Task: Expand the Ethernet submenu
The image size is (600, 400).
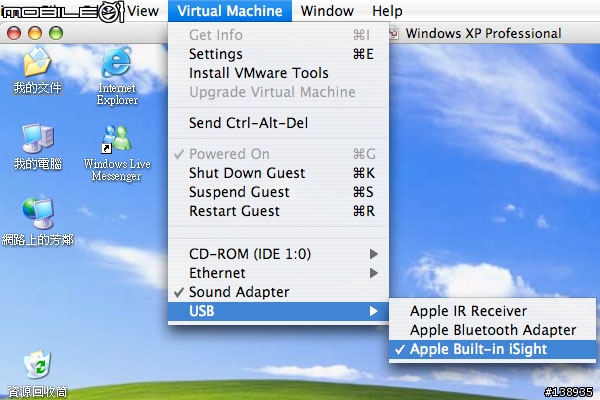Action: pyautogui.click(x=278, y=273)
